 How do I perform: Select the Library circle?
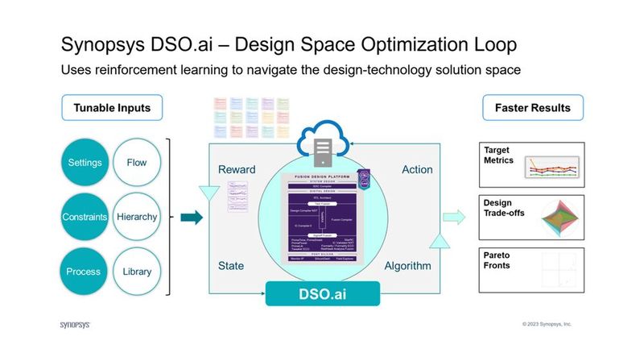137,272
